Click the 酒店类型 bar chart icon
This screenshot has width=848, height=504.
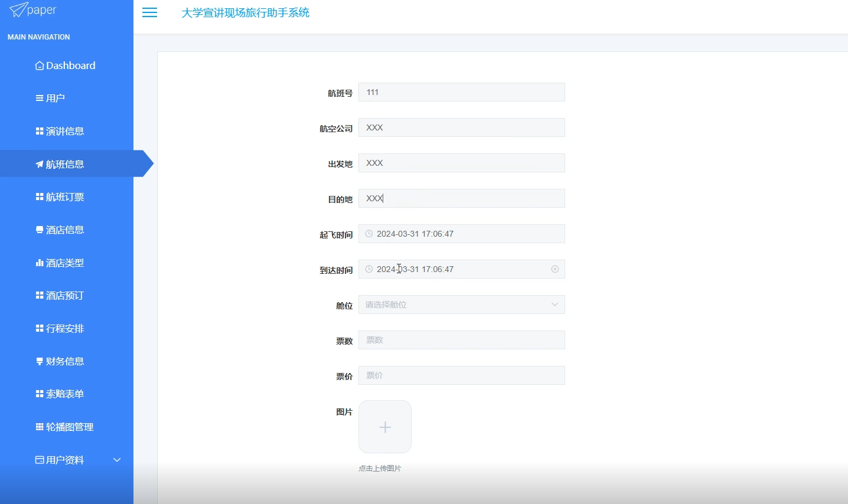click(40, 263)
